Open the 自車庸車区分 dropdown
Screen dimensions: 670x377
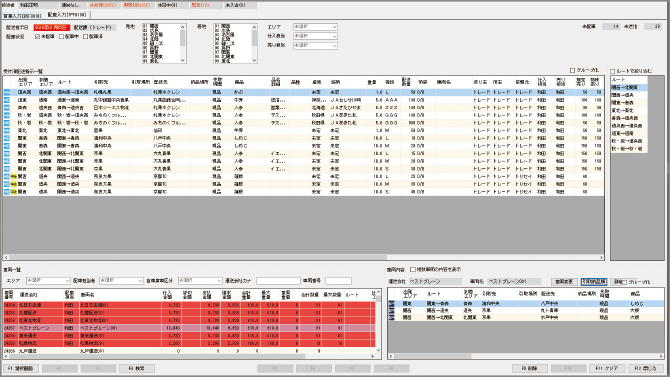coord(200,281)
